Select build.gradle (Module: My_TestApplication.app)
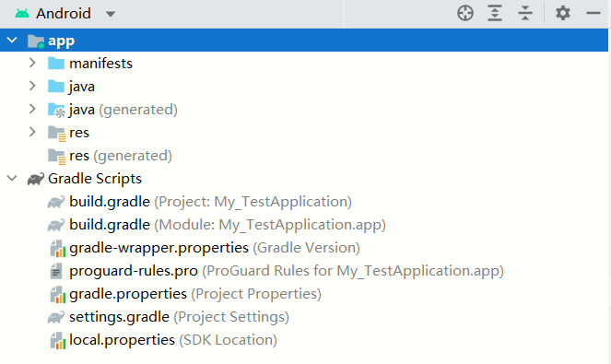 coord(228,225)
